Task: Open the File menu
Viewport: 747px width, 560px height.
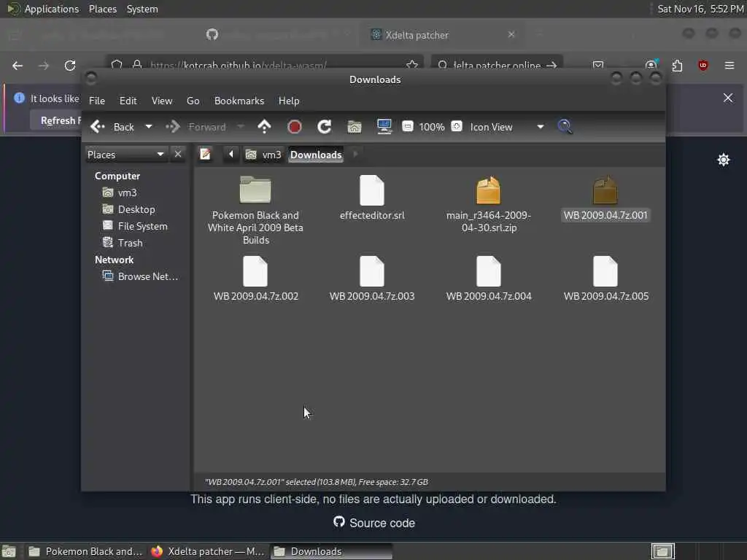Action: [x=97, y=101]
